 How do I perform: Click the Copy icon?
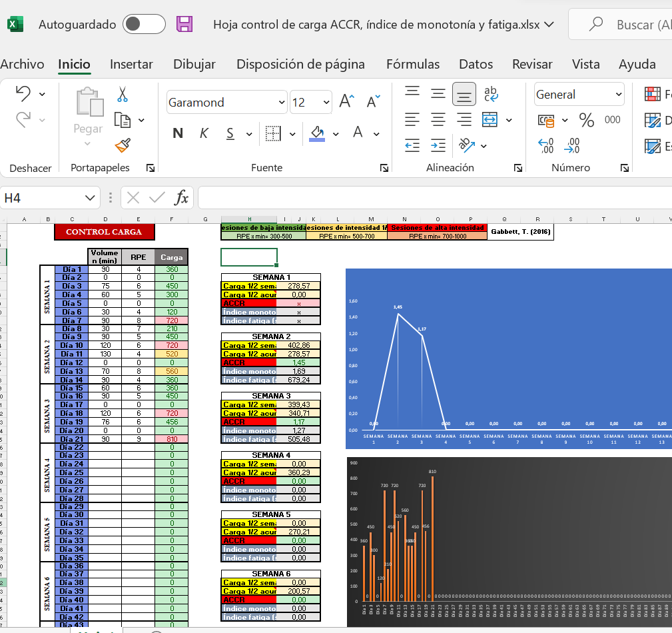[123, 120]
